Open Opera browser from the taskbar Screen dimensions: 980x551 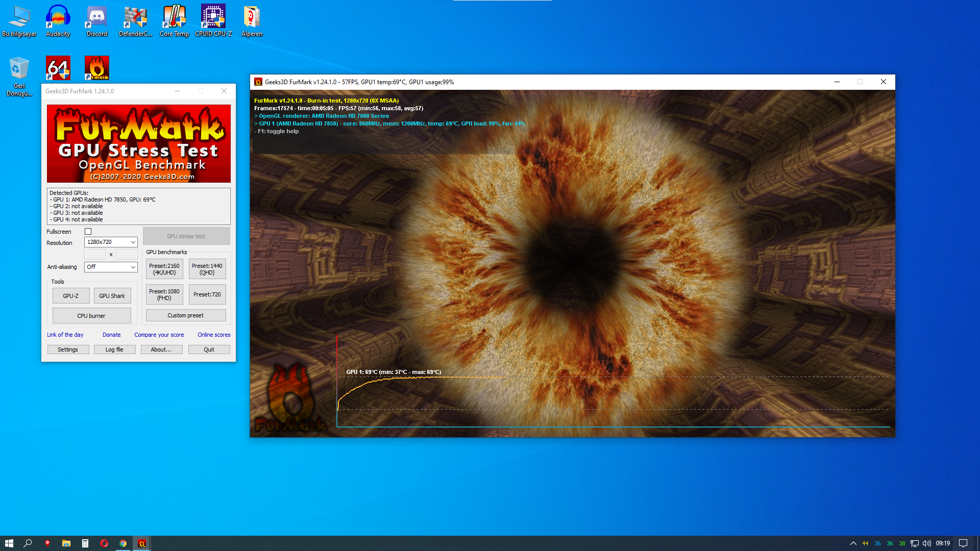pos(104,543)
